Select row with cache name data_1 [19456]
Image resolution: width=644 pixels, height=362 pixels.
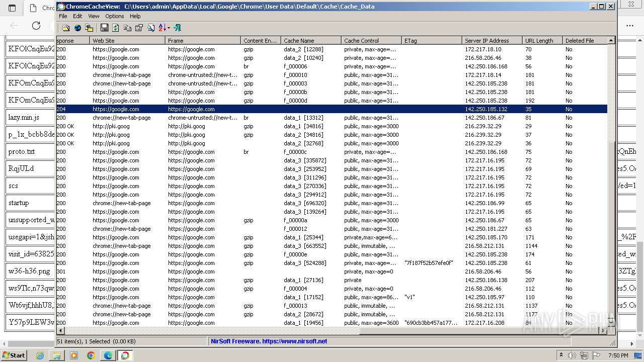(332, 323)
